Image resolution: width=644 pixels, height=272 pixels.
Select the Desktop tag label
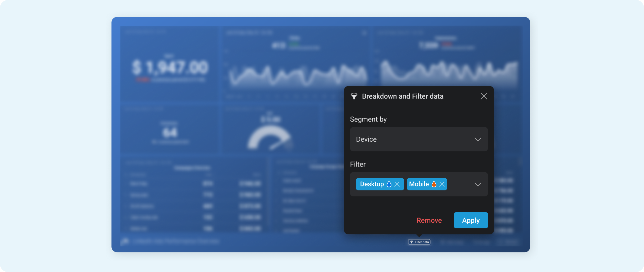tap(372, 184)
